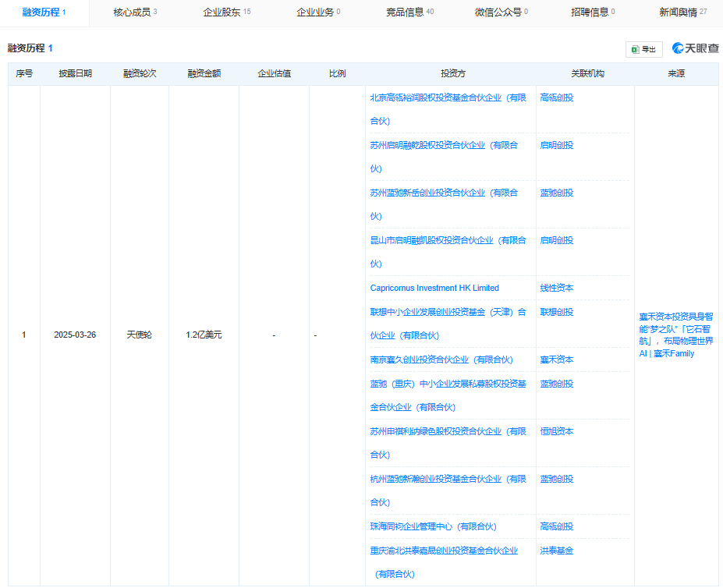The image size is (723, 588).
Task: Open the 微信公众号 tab
Action: [x=501, y=12]
